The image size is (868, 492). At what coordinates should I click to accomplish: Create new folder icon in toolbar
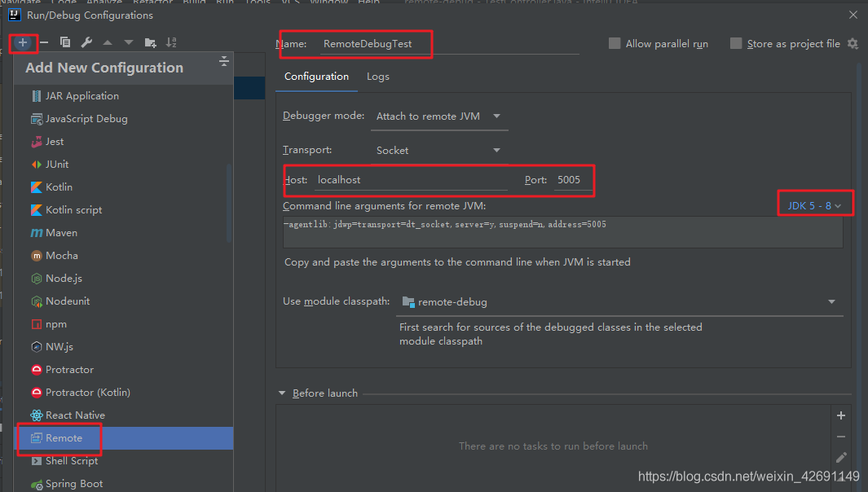pyautogui.click(x=150, y=42)
